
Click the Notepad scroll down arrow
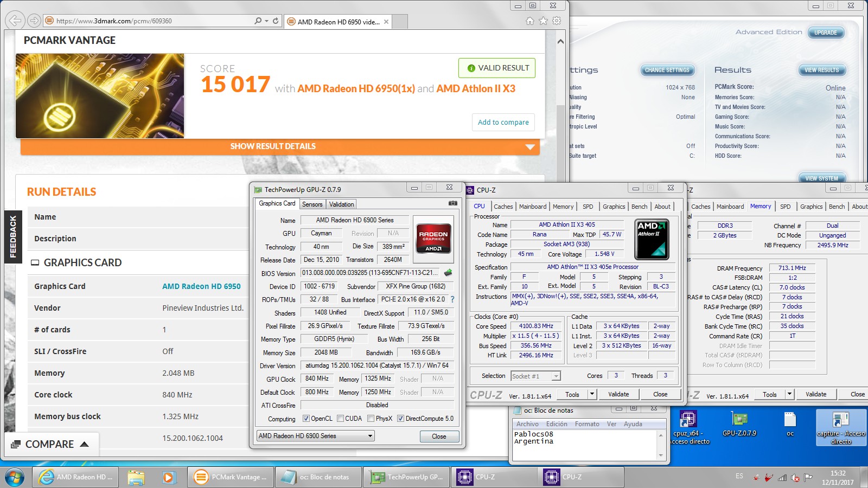661,455
